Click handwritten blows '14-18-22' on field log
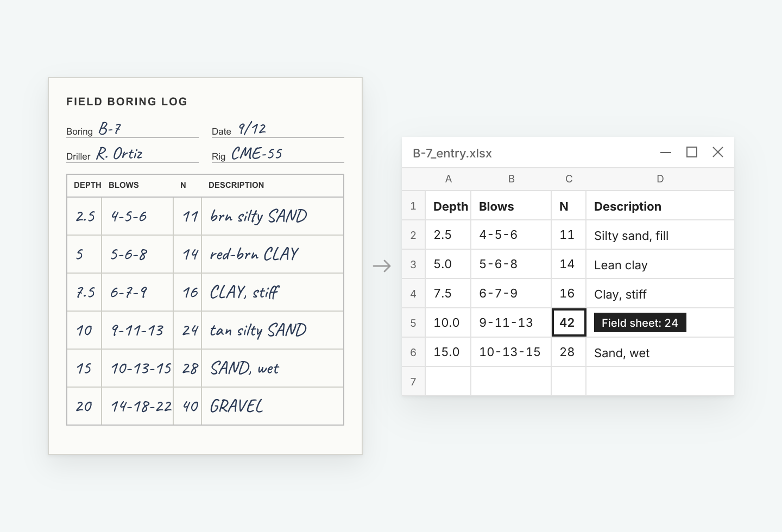Viewport: 782px width, 532px height. [x=141, y=407]
